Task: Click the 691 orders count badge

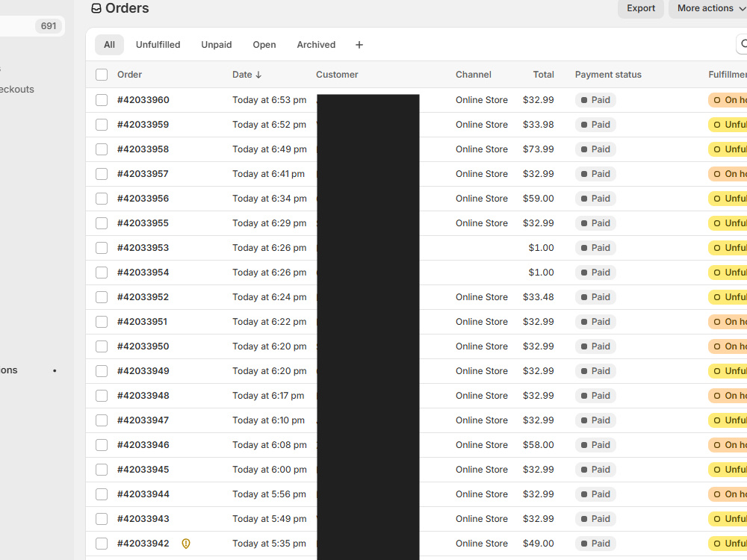Action: coord(48,26)
